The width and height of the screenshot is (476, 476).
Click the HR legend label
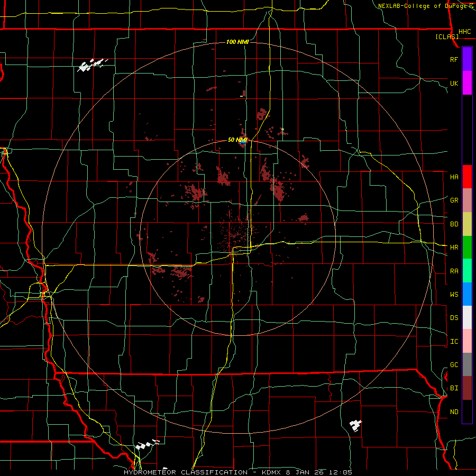coord(454,248)
